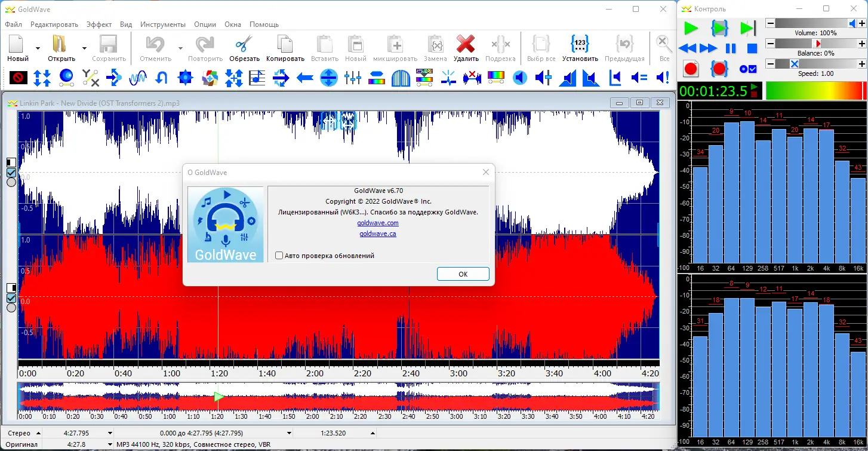The width and height of the screenshot is (868, 451).
Task: Click round button below upper channel checkbox
Action: click(11, 182)
